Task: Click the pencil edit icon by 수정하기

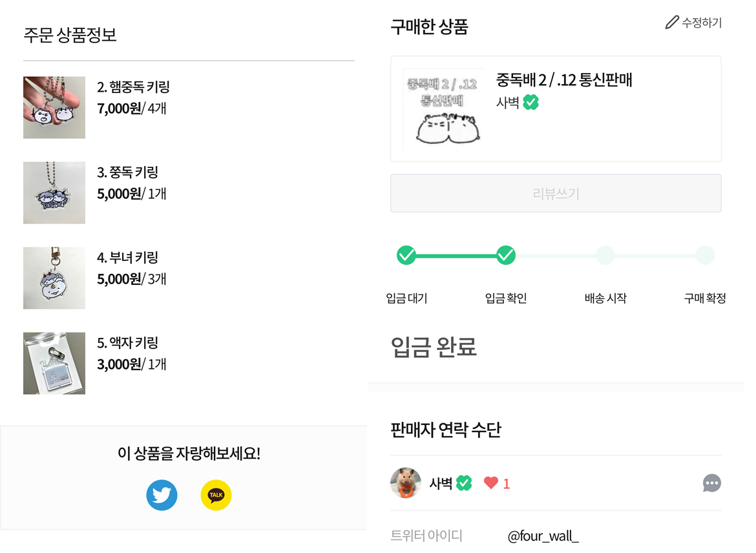Action: [671, 22]
